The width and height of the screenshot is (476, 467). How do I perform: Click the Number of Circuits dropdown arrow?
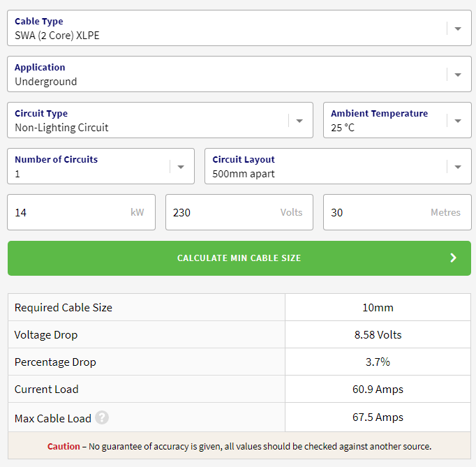tap(181, 167)
